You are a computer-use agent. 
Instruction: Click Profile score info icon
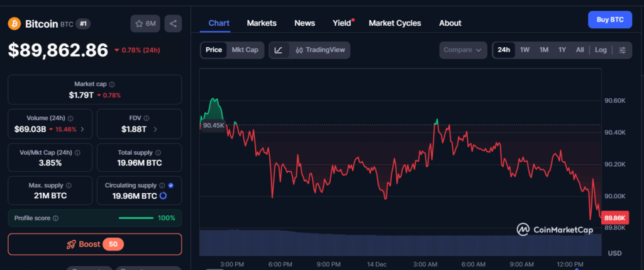click(x=56, y=218)
